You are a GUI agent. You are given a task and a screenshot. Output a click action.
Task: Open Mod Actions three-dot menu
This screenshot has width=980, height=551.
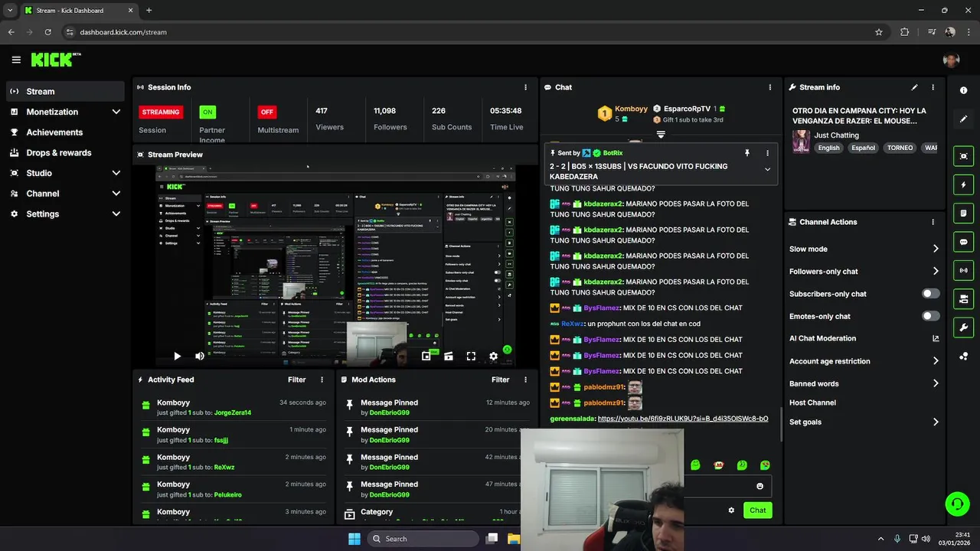tap(525, 380)
